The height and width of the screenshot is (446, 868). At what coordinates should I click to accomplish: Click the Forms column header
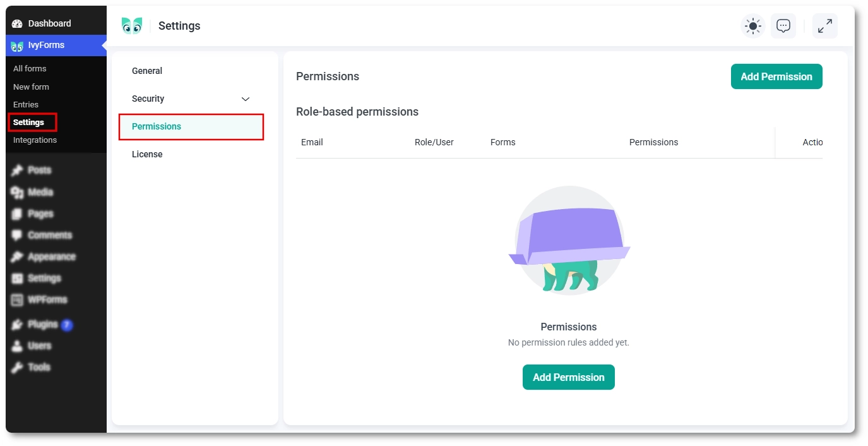tap(503, 142)
